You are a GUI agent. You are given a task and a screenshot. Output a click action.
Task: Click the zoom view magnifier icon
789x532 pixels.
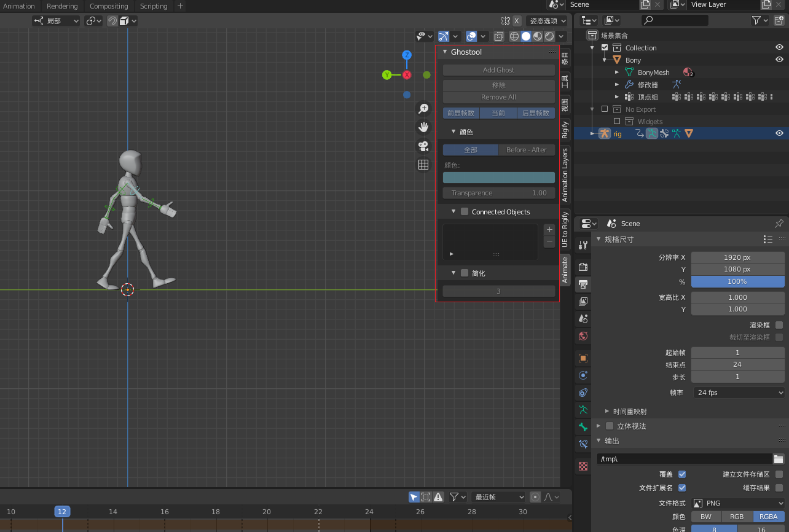pos(423,109)
